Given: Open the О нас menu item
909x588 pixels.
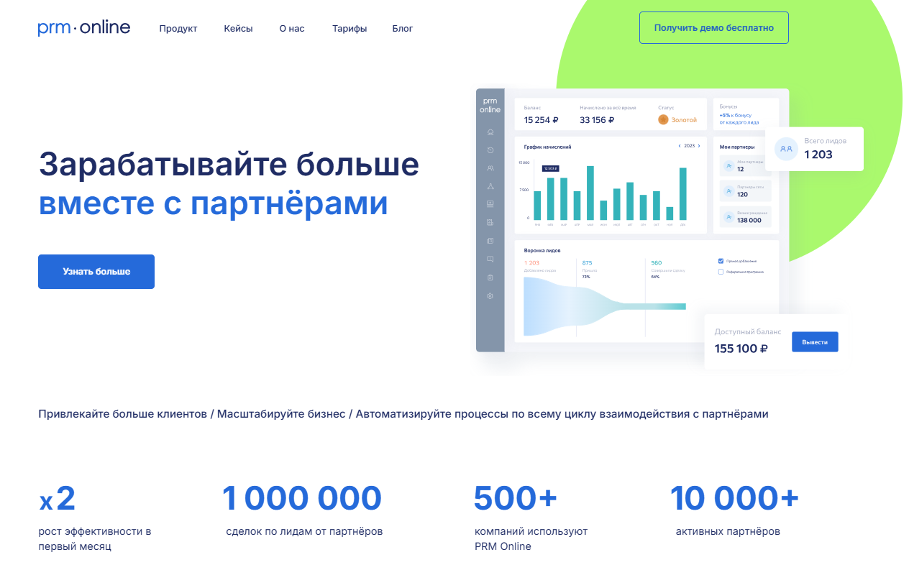Looking at the screenshot, I should pyautogui.click(x=292, y=29).
